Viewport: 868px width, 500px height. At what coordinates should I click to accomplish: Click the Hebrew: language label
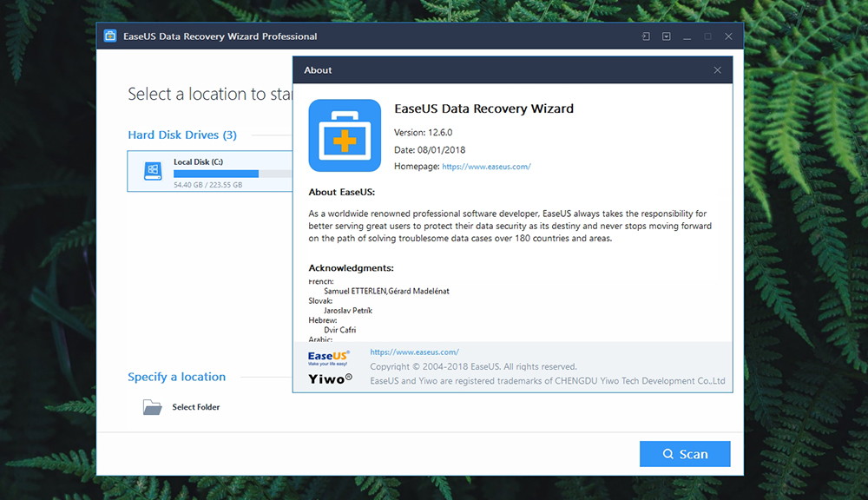tap(322, 320)
